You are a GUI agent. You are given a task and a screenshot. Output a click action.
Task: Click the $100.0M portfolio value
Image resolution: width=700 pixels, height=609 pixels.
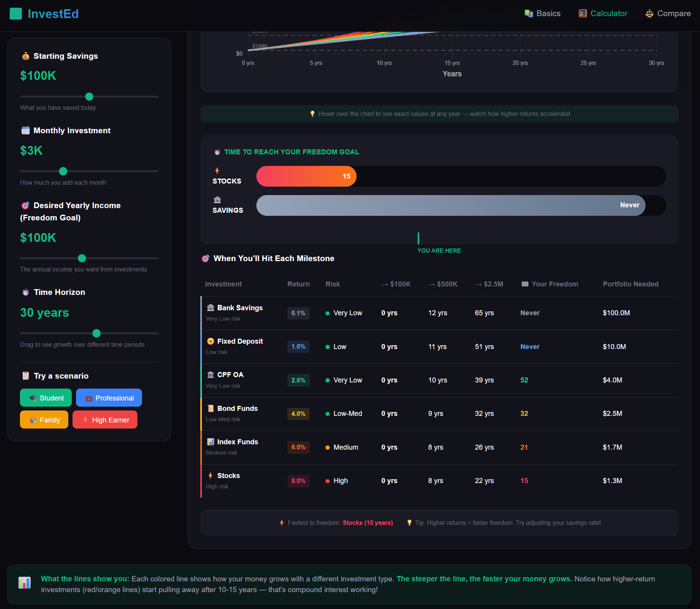click(616, 313)
